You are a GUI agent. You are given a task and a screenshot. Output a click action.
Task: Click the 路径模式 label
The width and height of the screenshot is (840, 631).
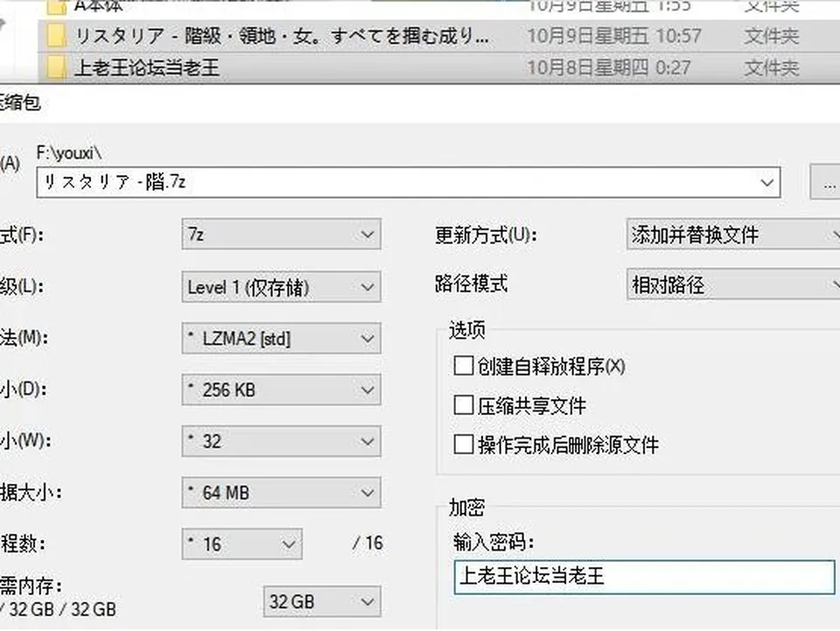click(472, 284)
